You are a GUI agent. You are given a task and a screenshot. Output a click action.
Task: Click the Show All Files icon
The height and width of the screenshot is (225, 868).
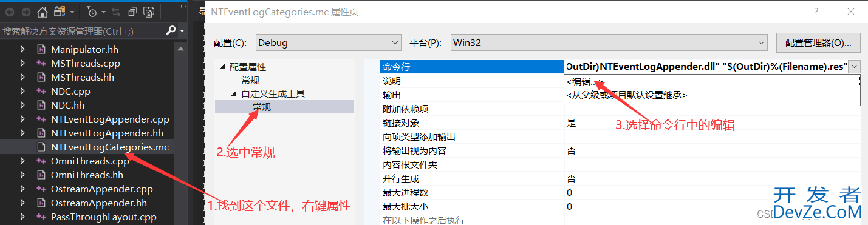[149, 12]
